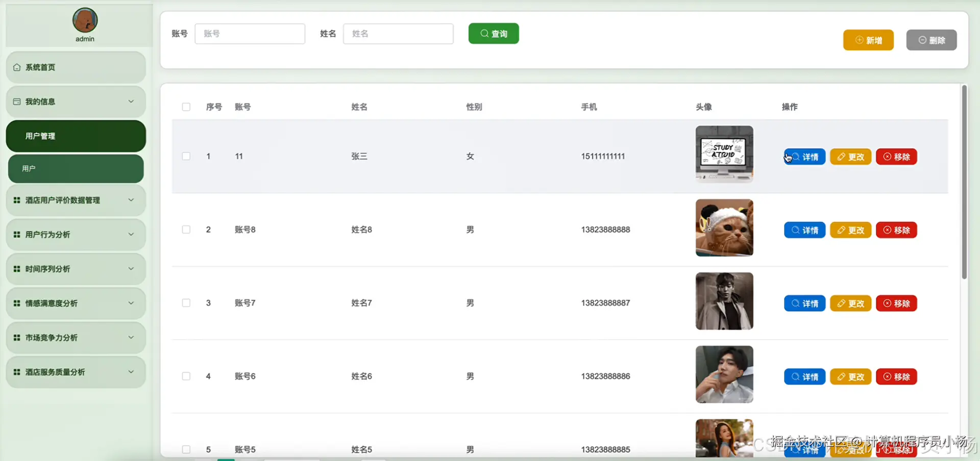Click the 手机 column header
This screenshot has height=461, width=980.
[589, 107]
